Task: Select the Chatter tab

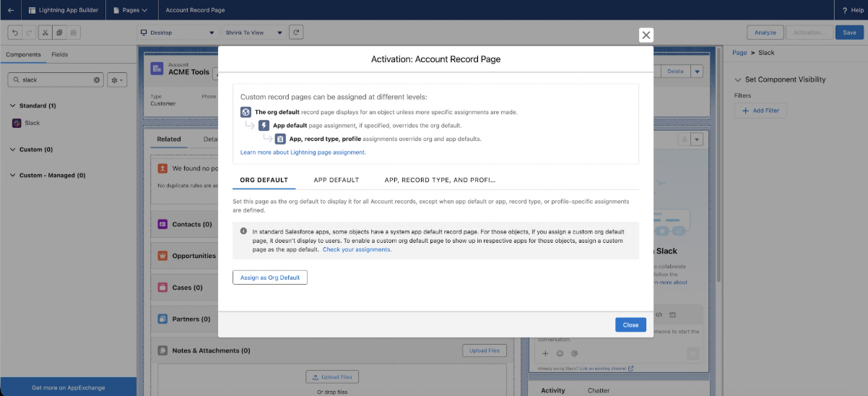Action: [x=599, y=390]
